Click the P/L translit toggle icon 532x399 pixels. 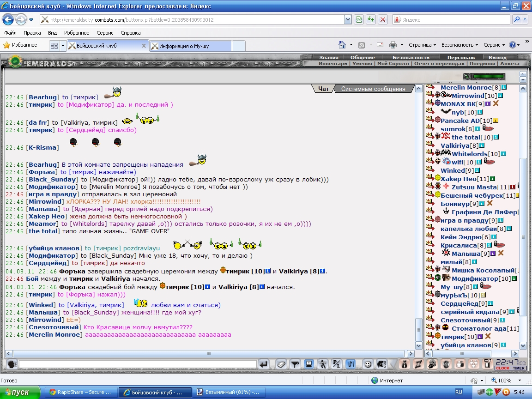pyautogui.click(x=337, y=365)
